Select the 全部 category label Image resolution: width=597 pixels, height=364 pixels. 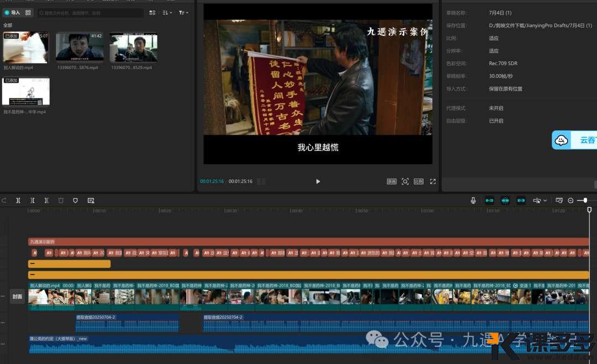pos(8,25)
